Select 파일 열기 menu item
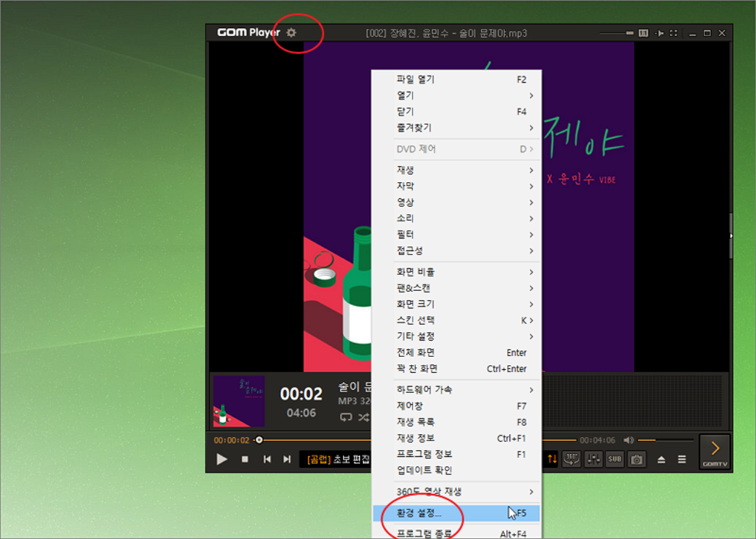 coord(456,80)
